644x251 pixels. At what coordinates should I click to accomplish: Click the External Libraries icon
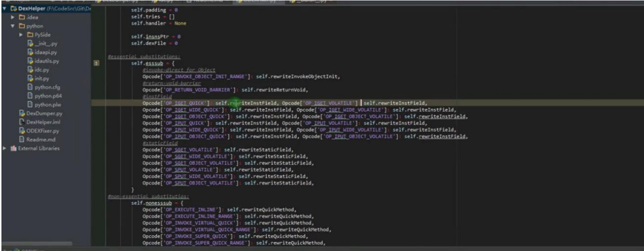(x=13, y=148)
